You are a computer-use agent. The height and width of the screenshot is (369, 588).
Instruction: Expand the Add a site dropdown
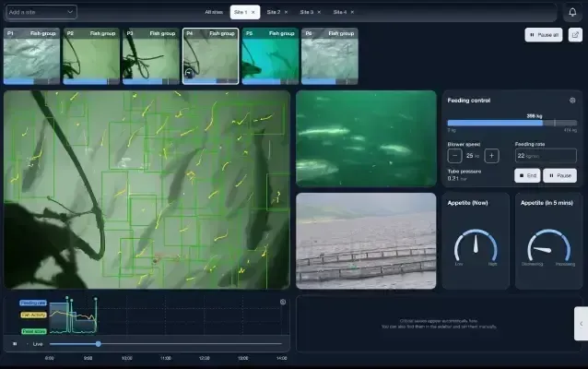(x=41, y=12)
